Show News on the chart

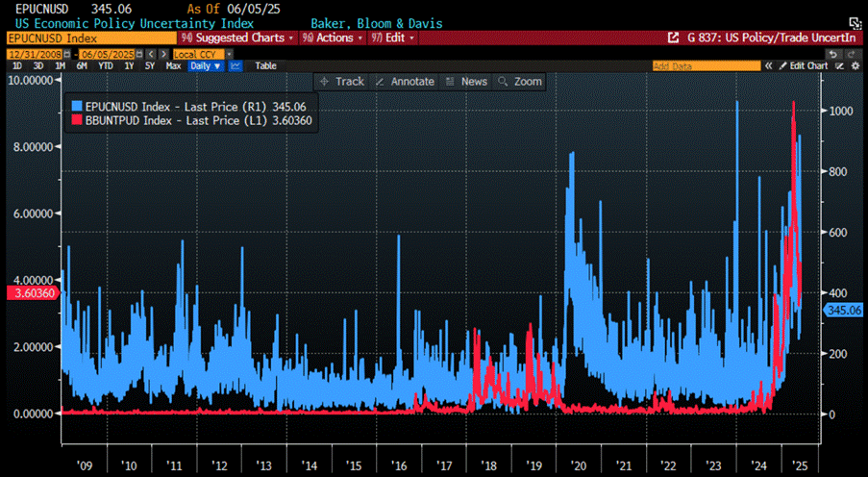tap(466, 82)
